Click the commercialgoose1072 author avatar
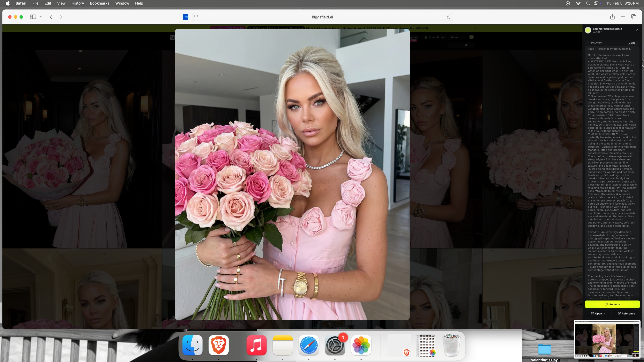Screen dimensions: 644x362 [588, 30]
